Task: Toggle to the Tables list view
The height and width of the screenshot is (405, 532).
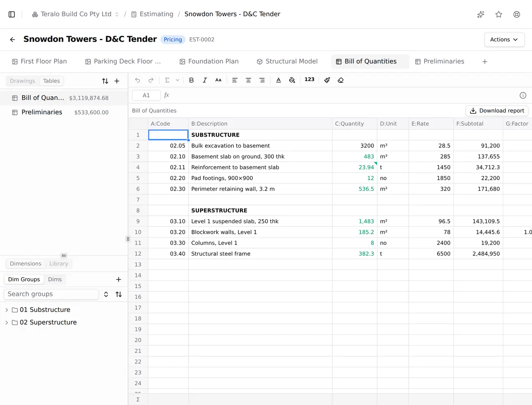Action: (x=51, y=81)
